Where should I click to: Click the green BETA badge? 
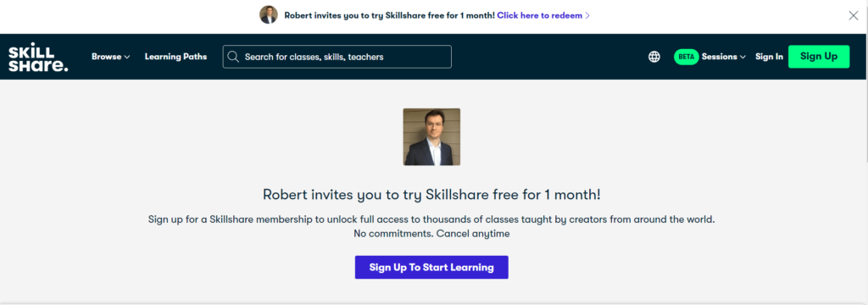(687, 57)
